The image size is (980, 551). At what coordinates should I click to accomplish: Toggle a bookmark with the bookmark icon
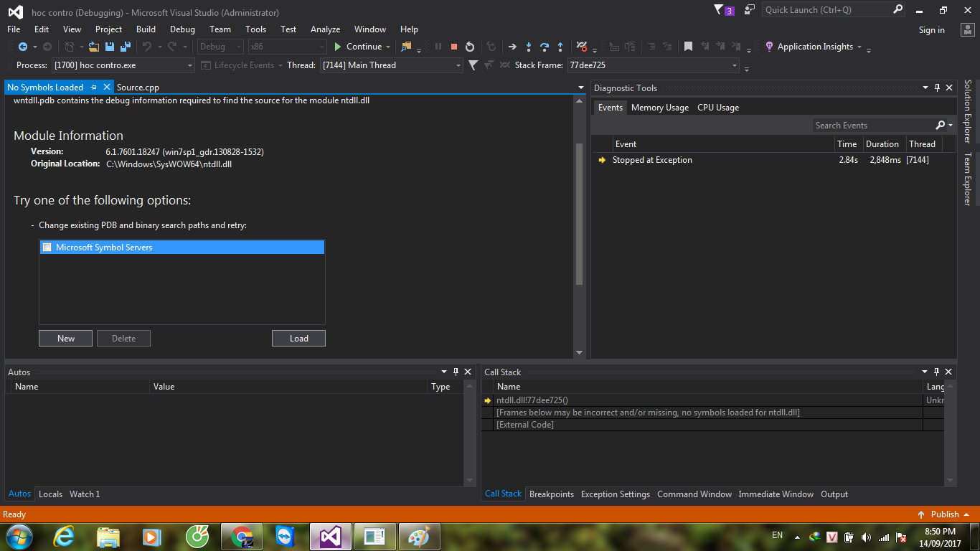tap(688, 47)
